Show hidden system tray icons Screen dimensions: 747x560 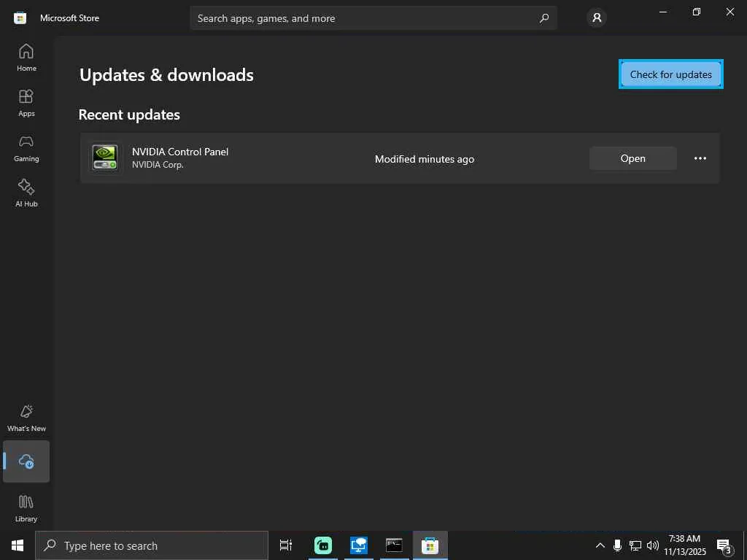click(600, 545)
